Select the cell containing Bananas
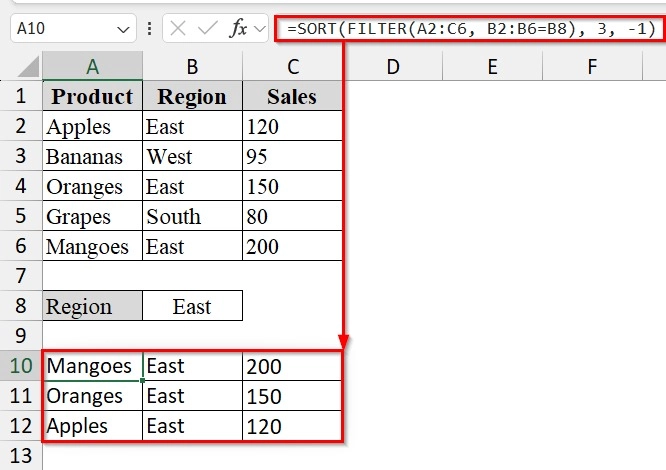 [x=92, y=157]
